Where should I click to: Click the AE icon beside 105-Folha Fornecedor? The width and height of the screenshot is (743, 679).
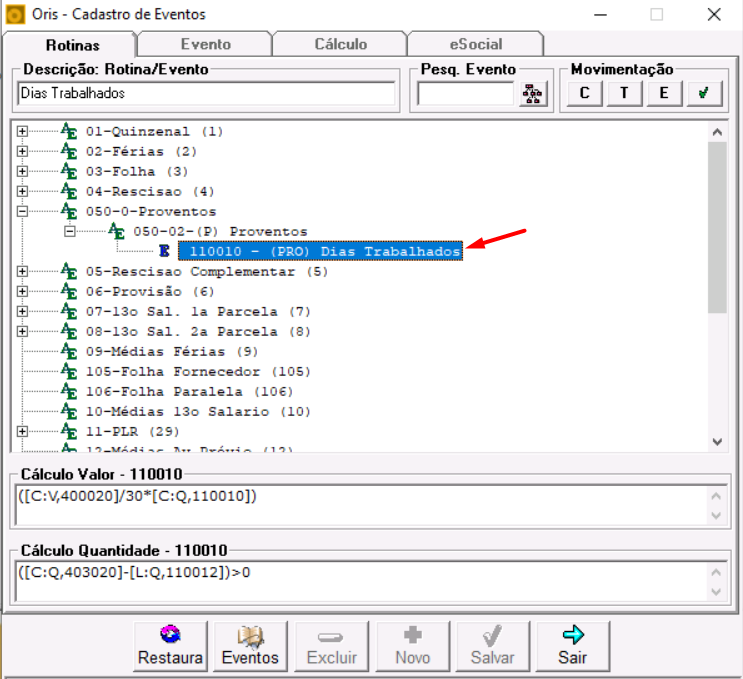point(69,371)
